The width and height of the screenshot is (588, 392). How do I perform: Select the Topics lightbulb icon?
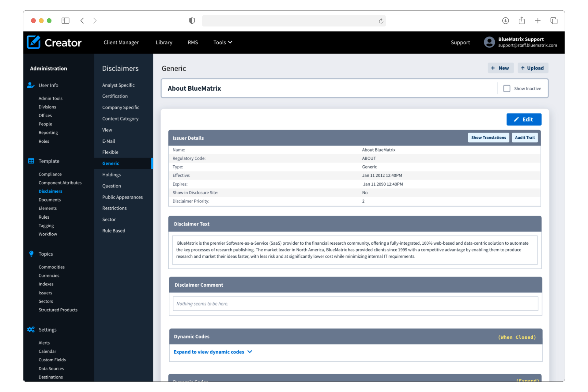(31, 254)
